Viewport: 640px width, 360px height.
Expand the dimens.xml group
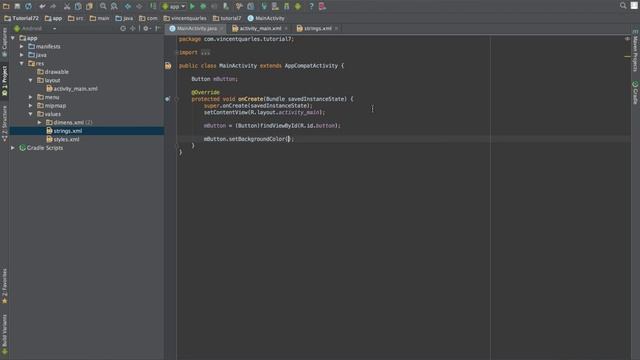[40, 122]
